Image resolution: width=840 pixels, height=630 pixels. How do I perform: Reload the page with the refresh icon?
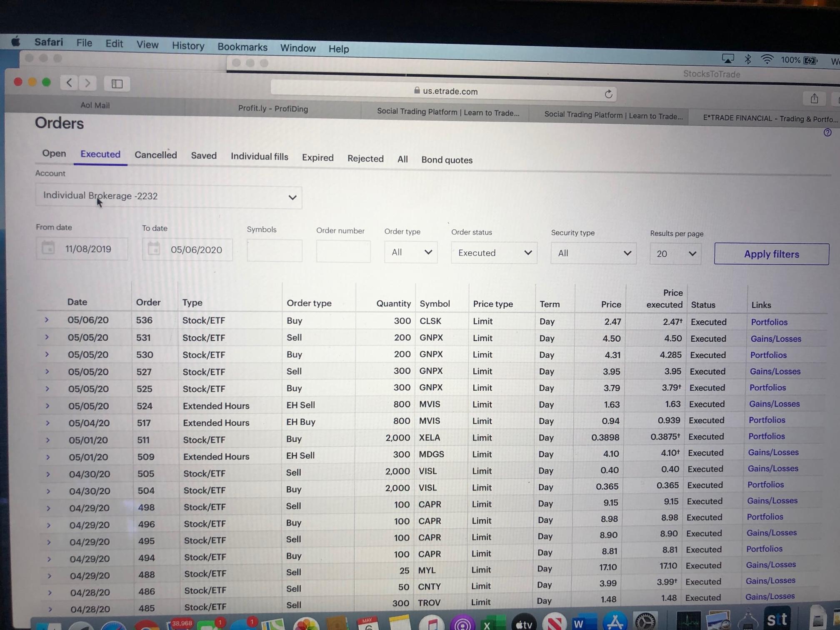click(x=608, y=94)
